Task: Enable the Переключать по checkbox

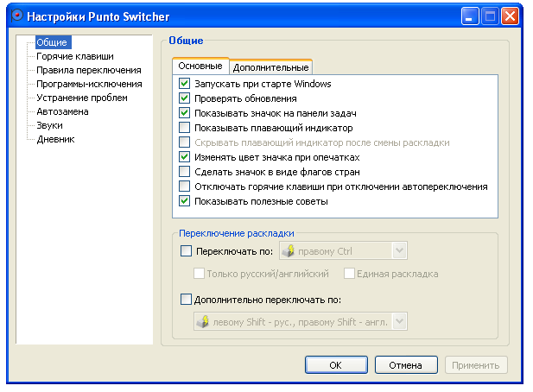Action: (186, 251)
